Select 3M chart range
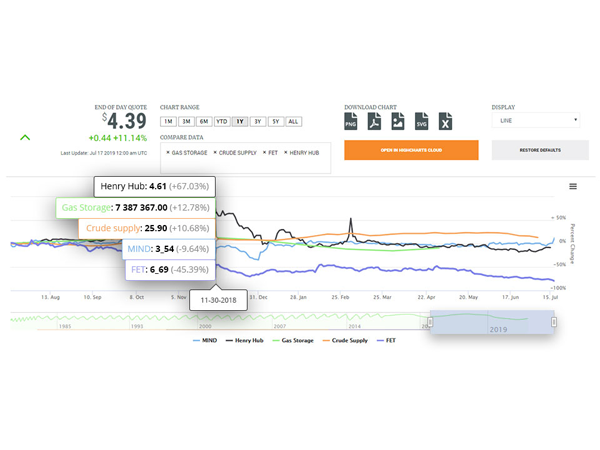 pyautogui.click(x=186, y=122)
